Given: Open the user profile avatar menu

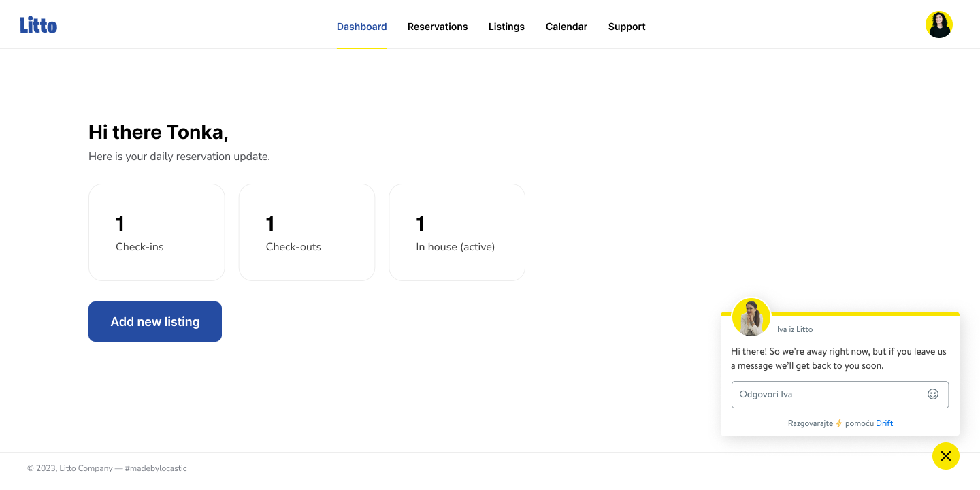Looking at the screenshot, I should click(x=938, y=24).
